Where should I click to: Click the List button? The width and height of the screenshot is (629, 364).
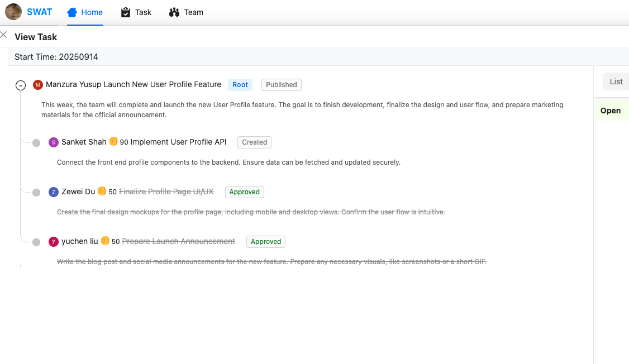[x=616, y=82]
